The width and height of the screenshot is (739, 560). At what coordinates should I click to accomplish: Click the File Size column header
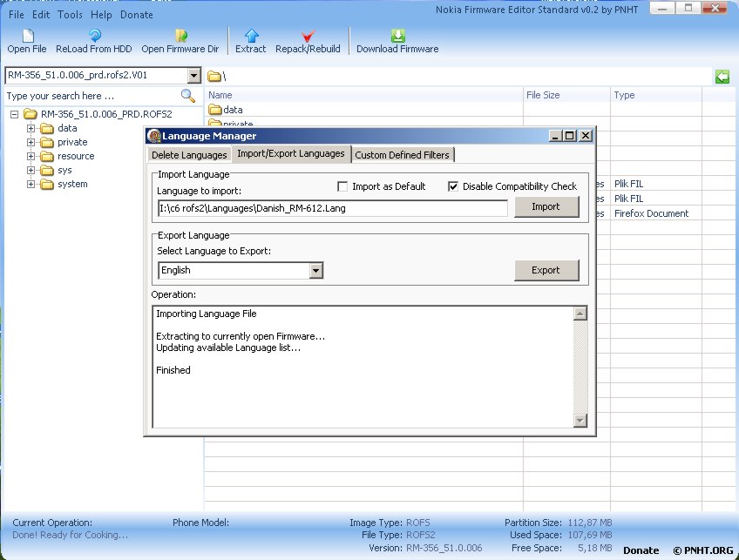tap(566, 95)
